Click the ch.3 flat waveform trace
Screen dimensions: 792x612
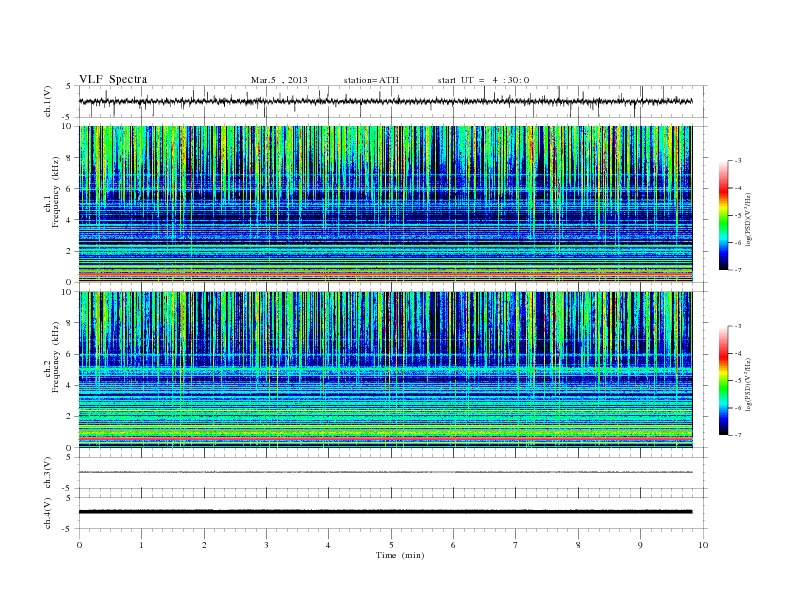coord(385,472)
